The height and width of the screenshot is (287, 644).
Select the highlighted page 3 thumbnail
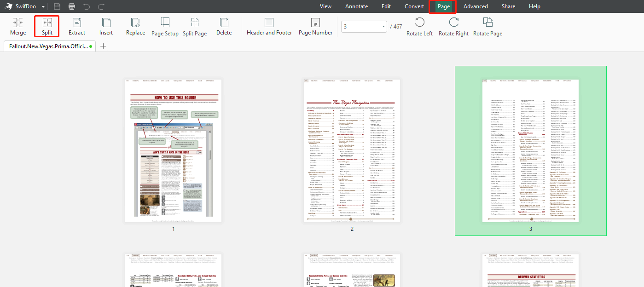(x=530, y=150)
